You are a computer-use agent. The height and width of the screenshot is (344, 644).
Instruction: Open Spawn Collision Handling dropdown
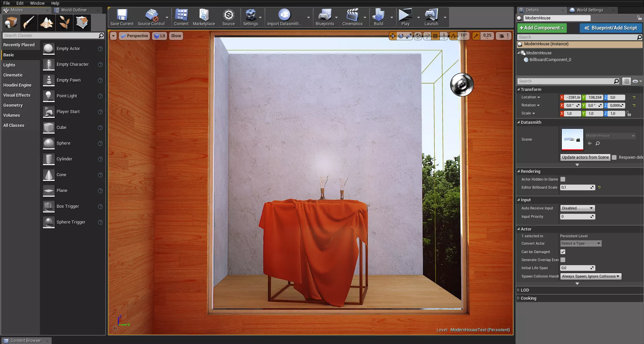(590, 277)
